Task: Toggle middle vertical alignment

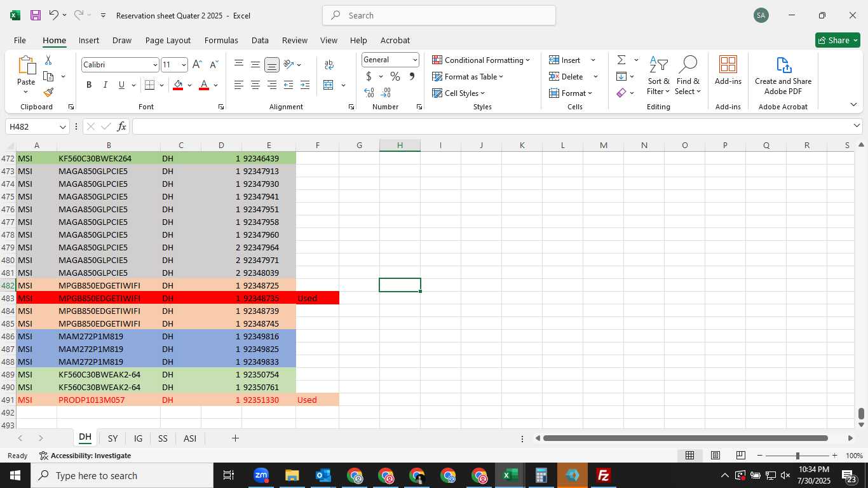Action: coord(255,65)
